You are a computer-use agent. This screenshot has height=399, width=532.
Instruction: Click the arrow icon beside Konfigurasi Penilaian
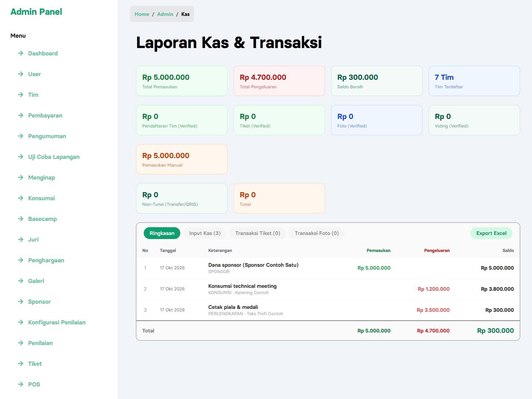21,322
